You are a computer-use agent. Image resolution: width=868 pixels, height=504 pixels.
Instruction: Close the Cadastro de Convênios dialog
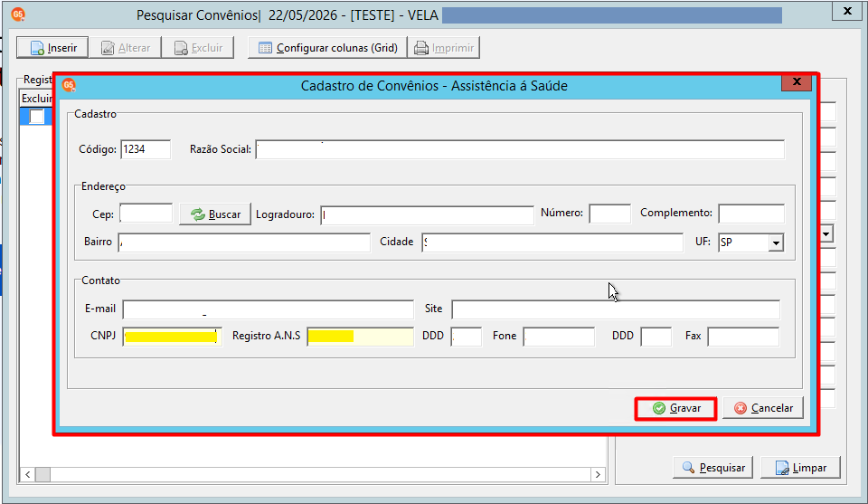[x=797, y=82]
